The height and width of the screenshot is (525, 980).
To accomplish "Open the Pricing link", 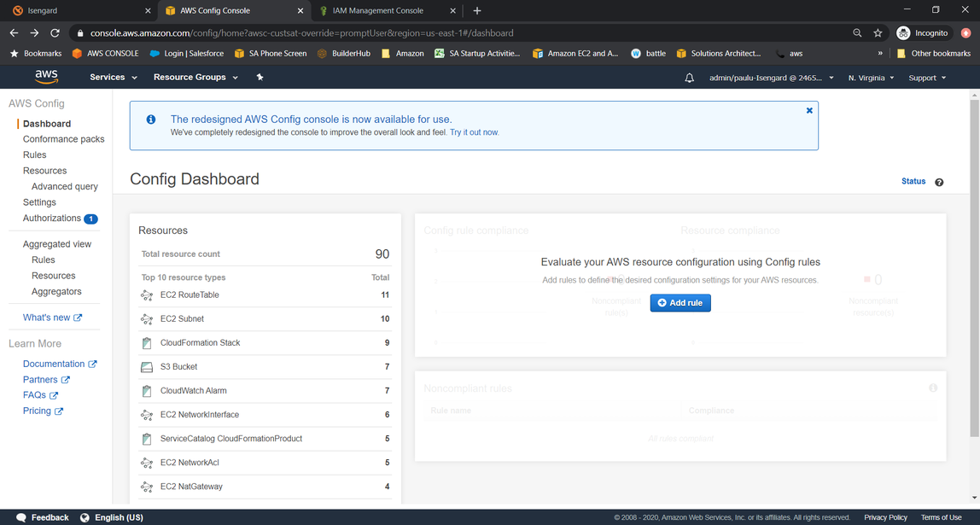I will coord(43,411).
